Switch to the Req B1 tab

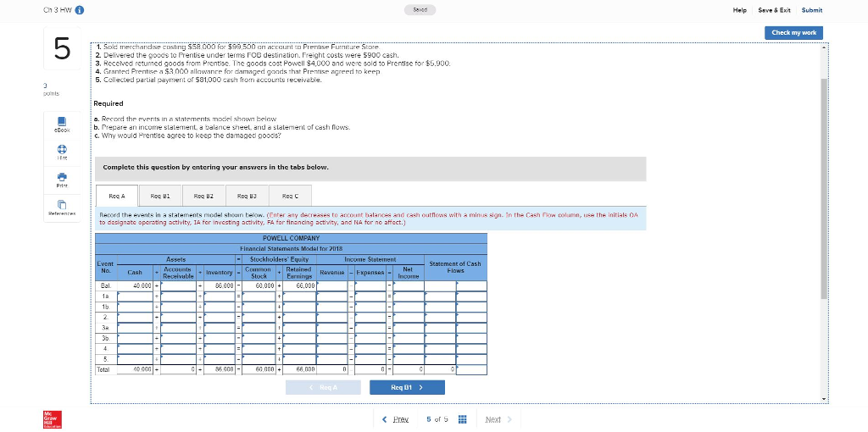coord(160,196)
